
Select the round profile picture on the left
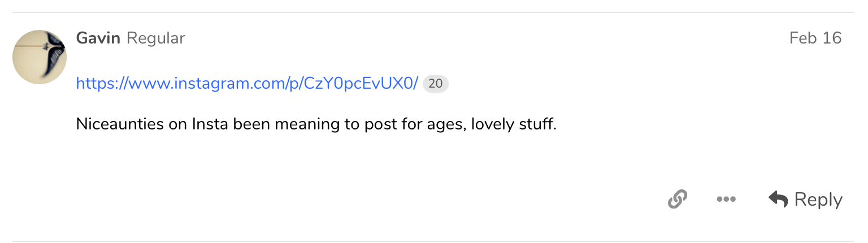pos(40,57)
